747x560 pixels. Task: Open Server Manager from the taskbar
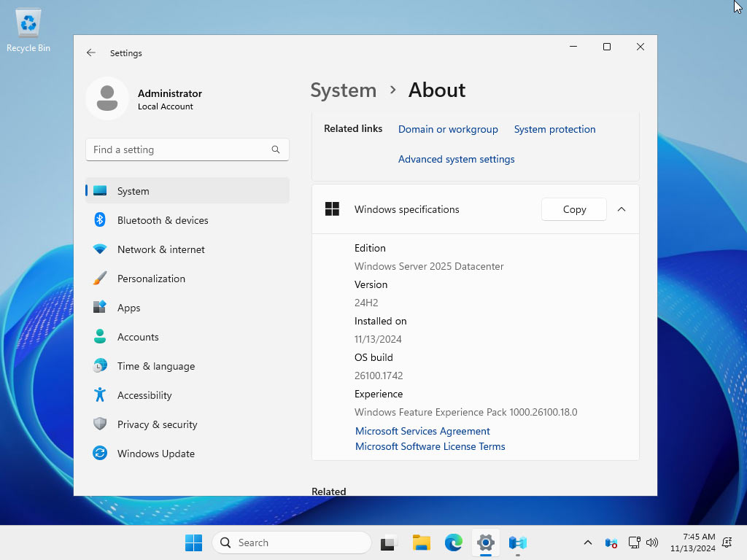pos(518,542)
